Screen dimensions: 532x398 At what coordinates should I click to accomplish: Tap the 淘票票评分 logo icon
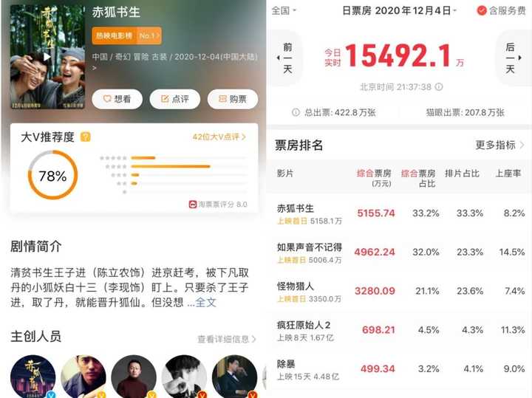coord(193,205)
